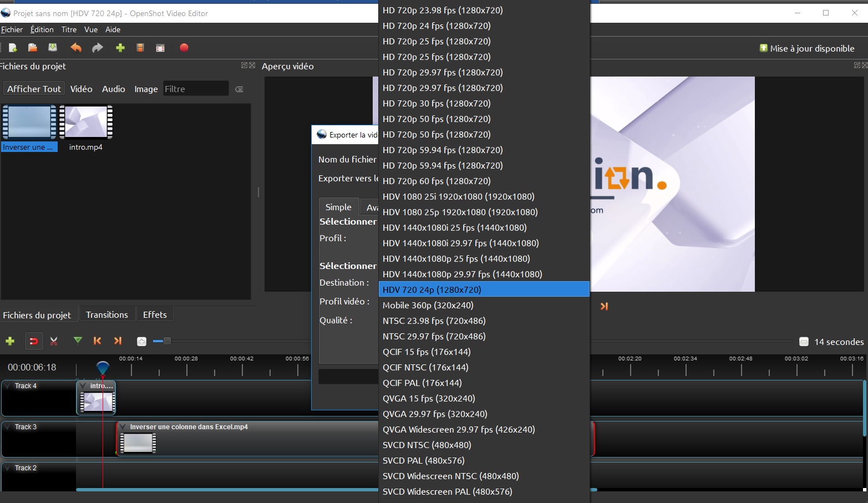
Task: Add a track with the green plus
Action: [10, 341]
